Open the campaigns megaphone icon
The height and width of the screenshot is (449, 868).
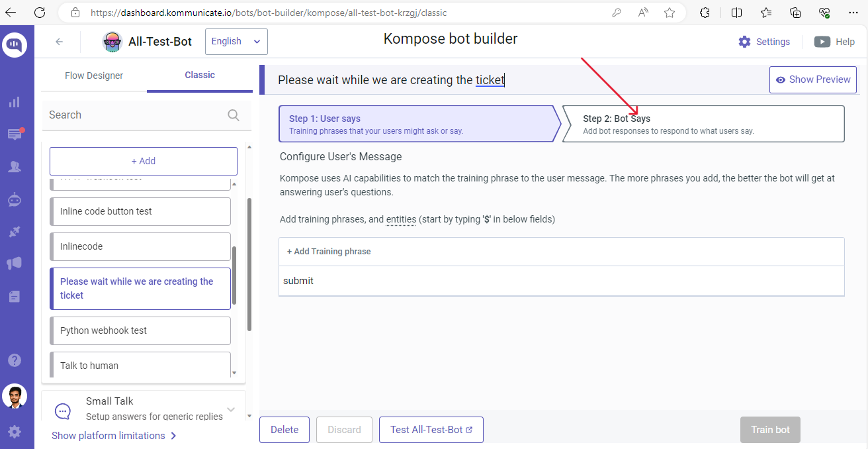[14, 263]
